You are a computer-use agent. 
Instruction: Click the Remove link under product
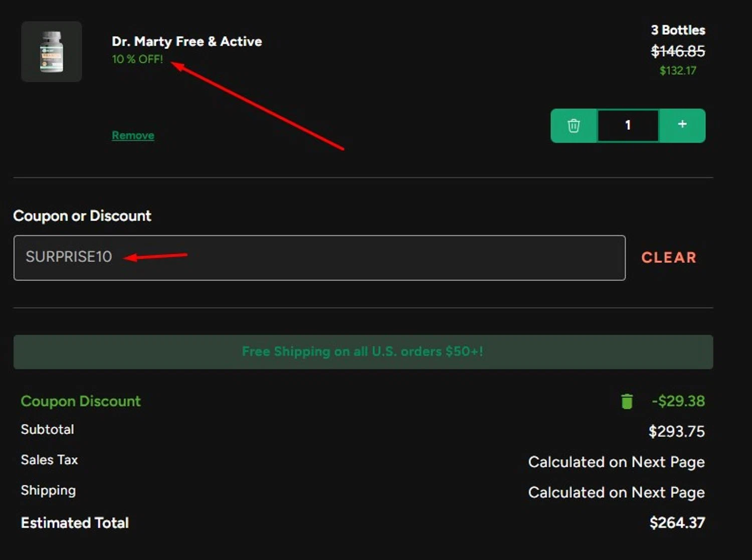click(x=133, y=135)
